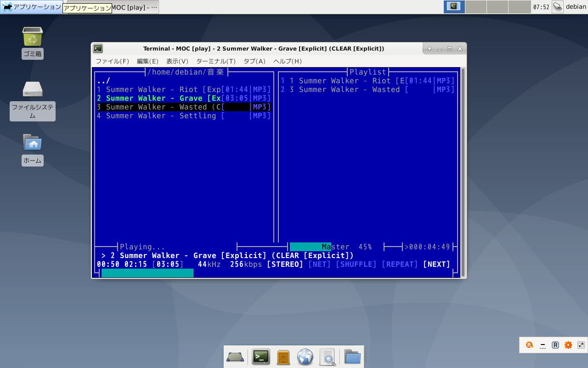Click the song progress bar in MOC
The height and width of the screenshot is (368, 588).
pyautogui.click(x=276, y=273)
